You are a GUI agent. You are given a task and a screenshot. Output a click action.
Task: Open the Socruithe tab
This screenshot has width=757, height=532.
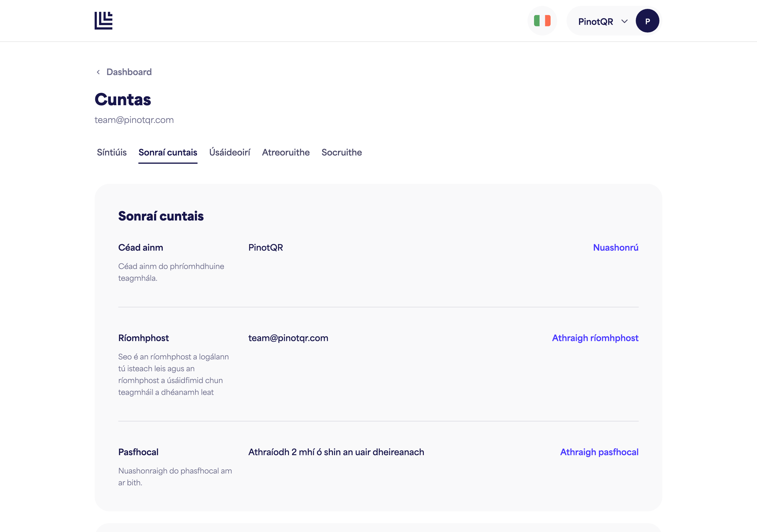pos(342,152)
